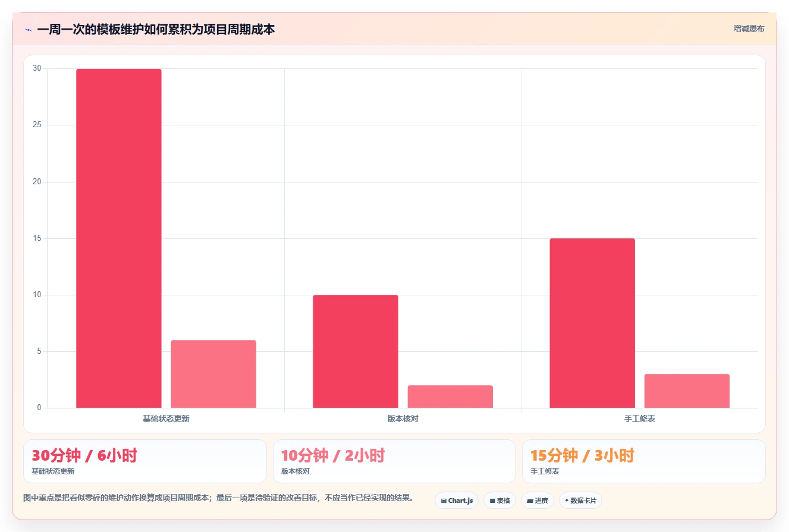
Task: Select the 表格 chip
Action: click(499, 500)
